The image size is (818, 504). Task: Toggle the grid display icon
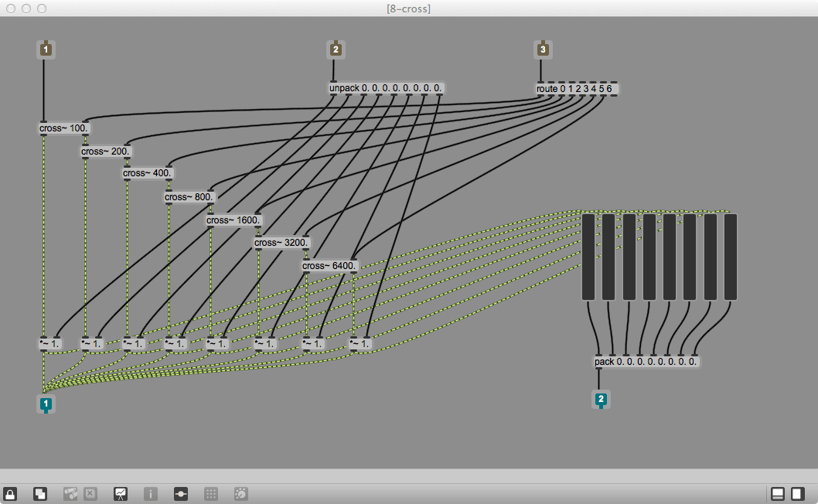[x=211, y=494]
